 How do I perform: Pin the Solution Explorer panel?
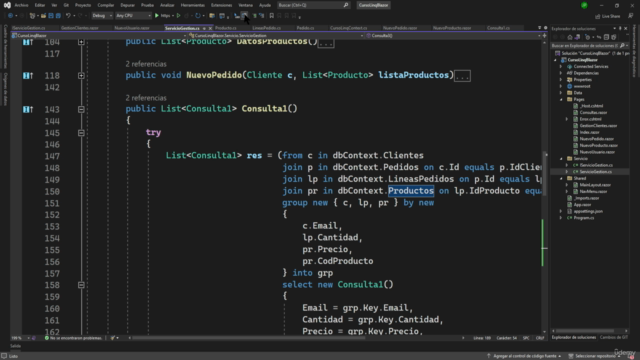[620, 29]
